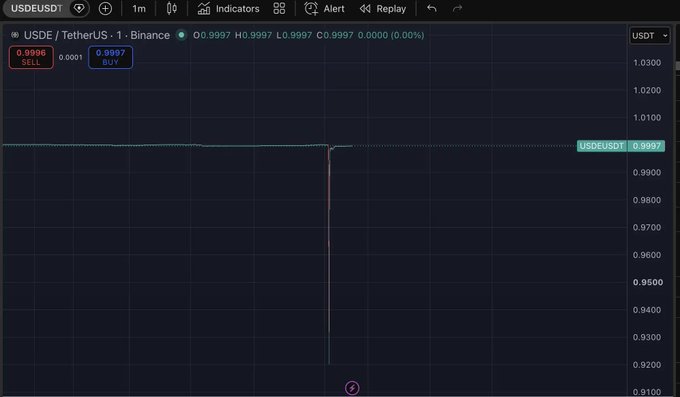680x397 pixels.
Task: Click the 0.0000 (0.00%) change value
Action: coord(391,35)
